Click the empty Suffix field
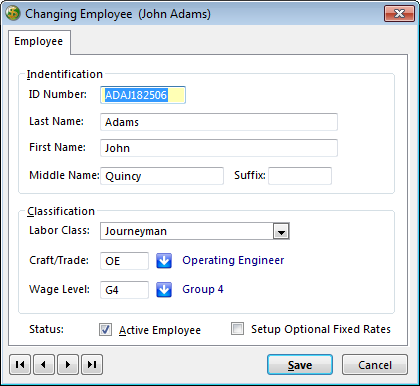The width and height of the screenshot is (420, 386). click(x=300, y=176)
